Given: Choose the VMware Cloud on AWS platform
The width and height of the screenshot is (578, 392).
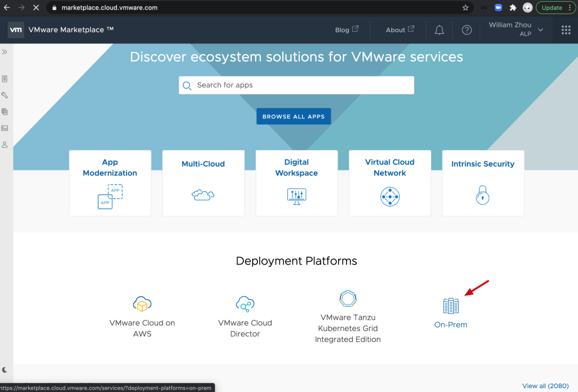Looking at the screenshot, I should point(142,316).
